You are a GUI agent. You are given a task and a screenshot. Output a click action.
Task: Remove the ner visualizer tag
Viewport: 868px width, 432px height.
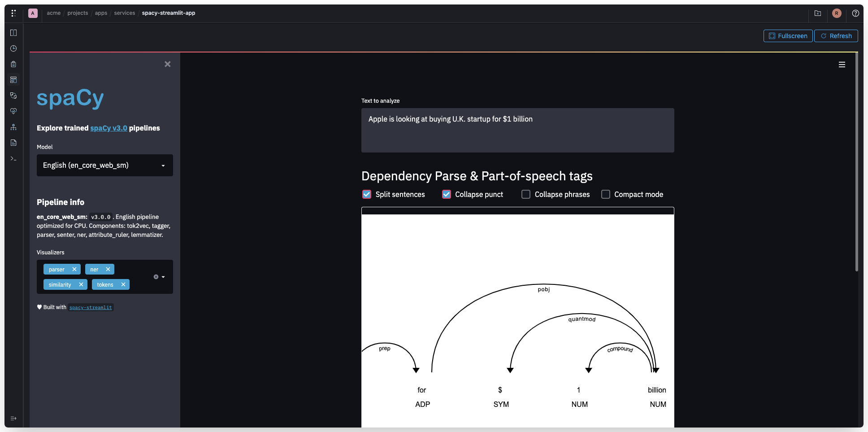(x=108, y=269)
